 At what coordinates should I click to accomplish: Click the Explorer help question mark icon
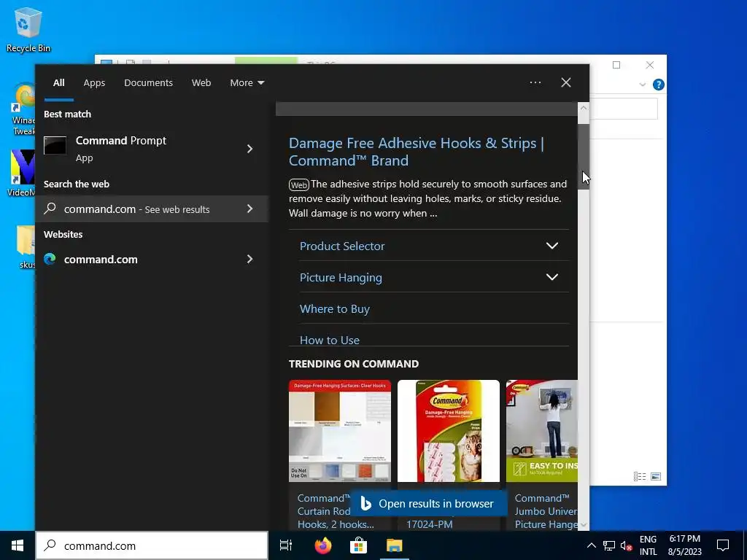659,85
